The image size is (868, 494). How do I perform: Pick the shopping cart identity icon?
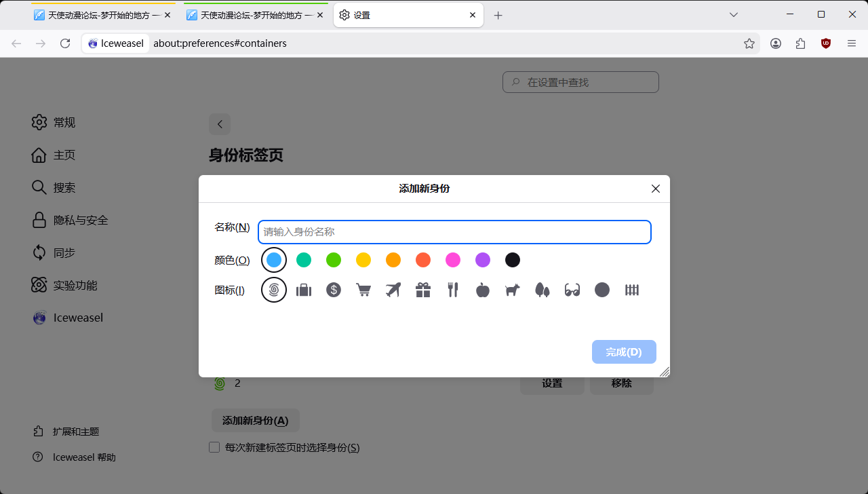tap(363, 290)
